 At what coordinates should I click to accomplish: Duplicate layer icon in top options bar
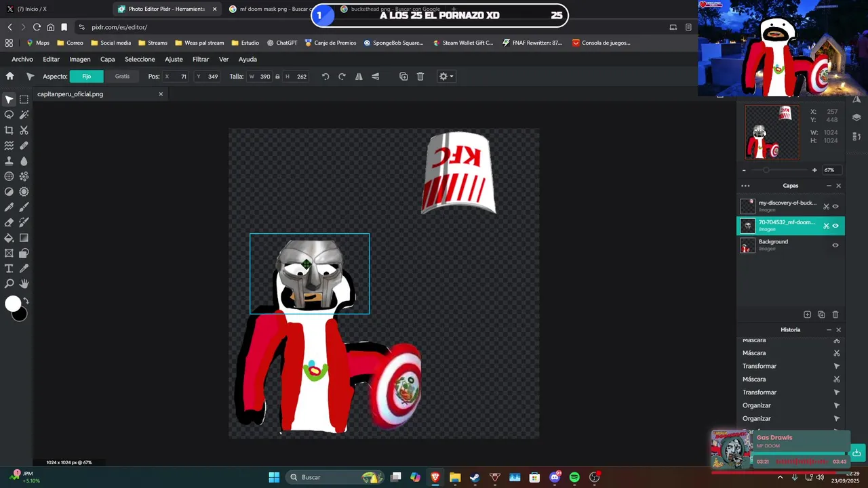pyautogui.click(x=403, y=77)
